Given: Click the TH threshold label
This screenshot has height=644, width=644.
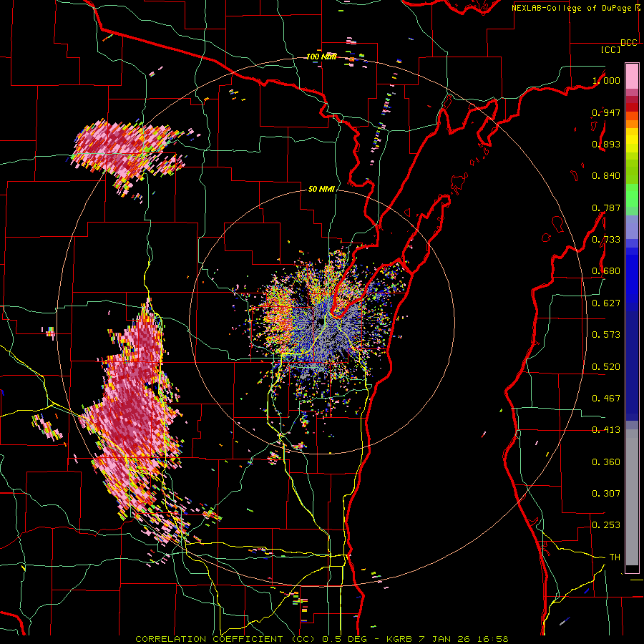Looking at the screenshot, I should pos(615,557).
